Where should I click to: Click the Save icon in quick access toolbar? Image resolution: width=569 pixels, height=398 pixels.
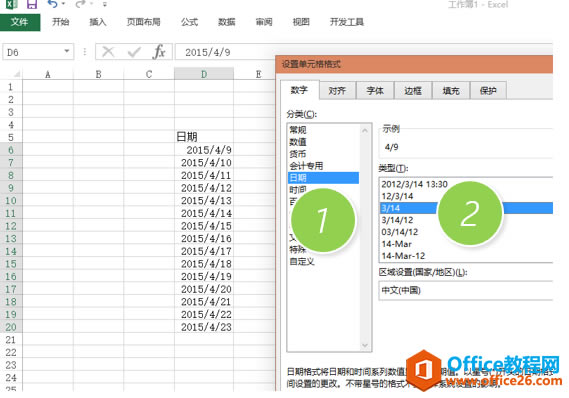pos(32,4)
